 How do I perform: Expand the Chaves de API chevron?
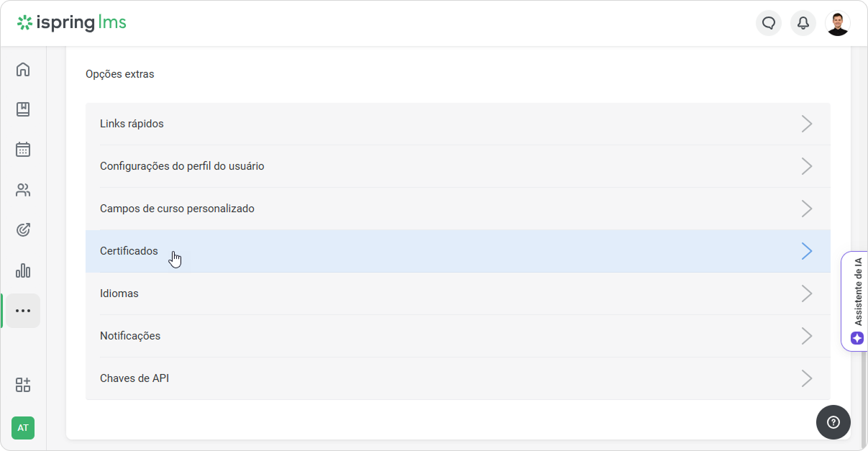point(807,378)
